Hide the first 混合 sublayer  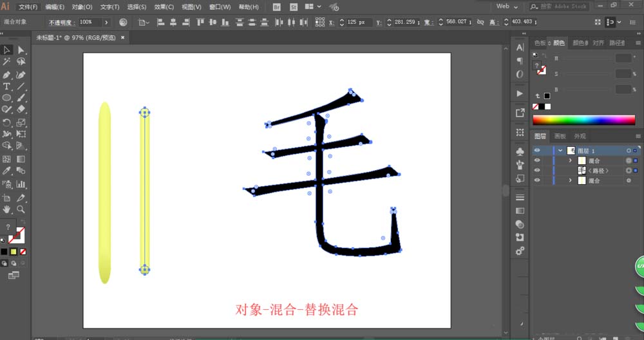[537, 160]
